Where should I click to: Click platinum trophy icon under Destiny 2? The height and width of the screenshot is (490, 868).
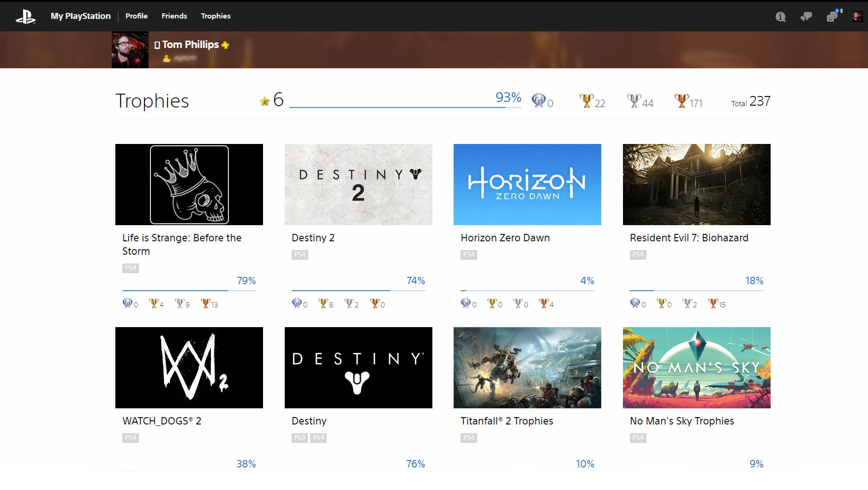pyautogui.click(x=297, y=303)
